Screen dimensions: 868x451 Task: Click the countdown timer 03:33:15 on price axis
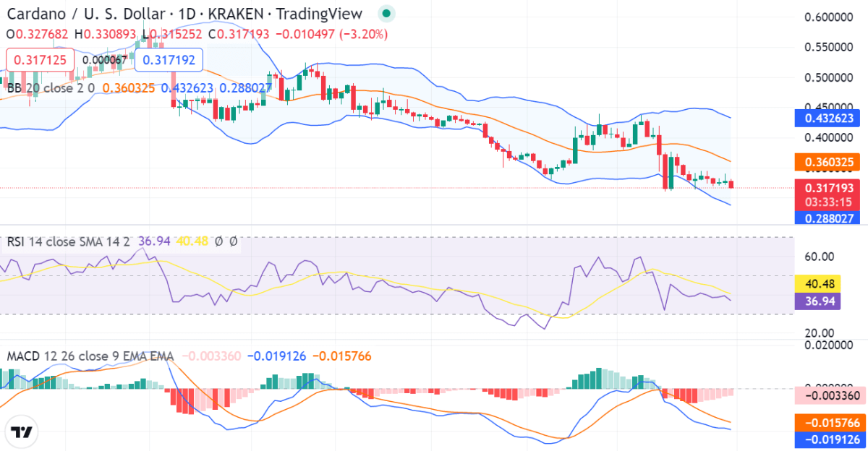click(829, 202)
